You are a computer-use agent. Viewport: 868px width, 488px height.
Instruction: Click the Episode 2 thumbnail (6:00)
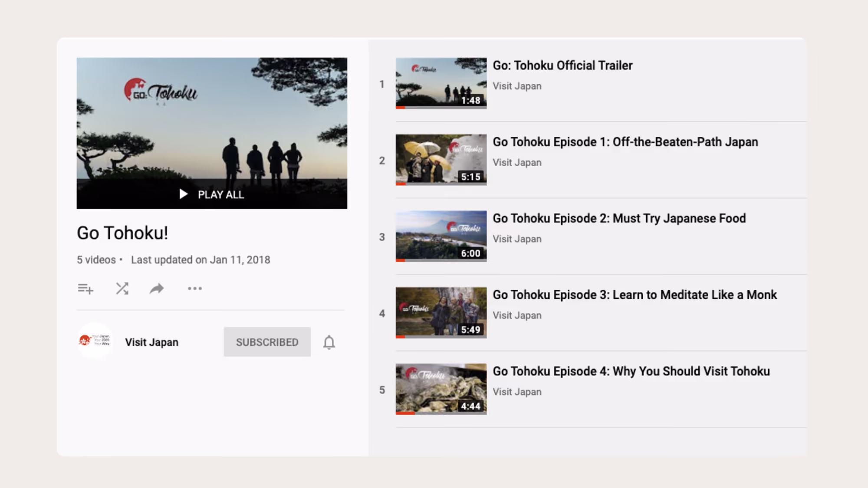coord(441,236)
